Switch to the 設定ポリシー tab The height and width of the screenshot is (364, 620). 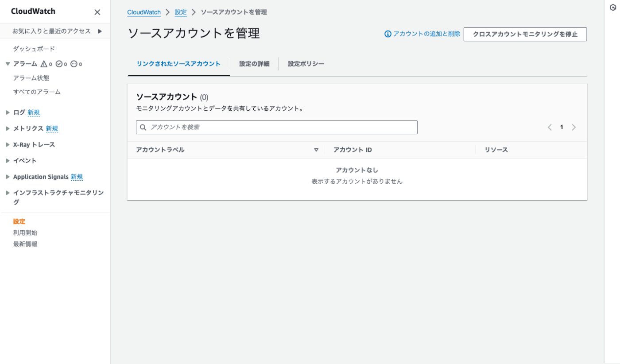(x=306, y=64)
